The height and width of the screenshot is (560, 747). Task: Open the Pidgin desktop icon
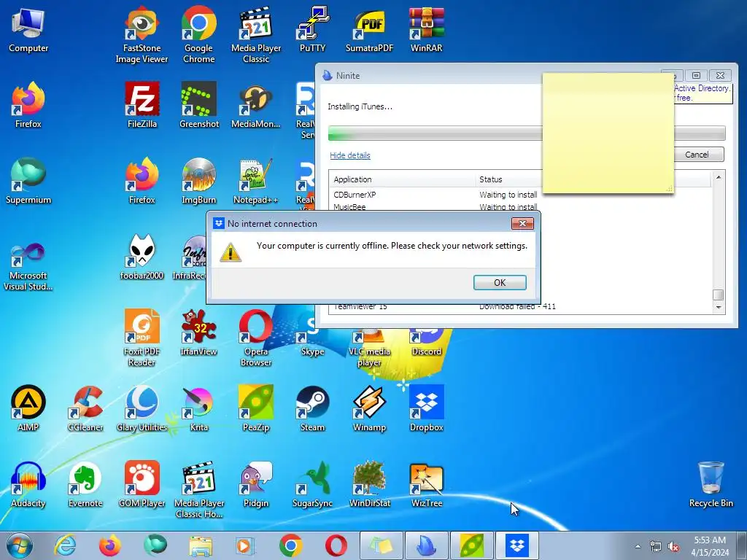pos(256,485)
